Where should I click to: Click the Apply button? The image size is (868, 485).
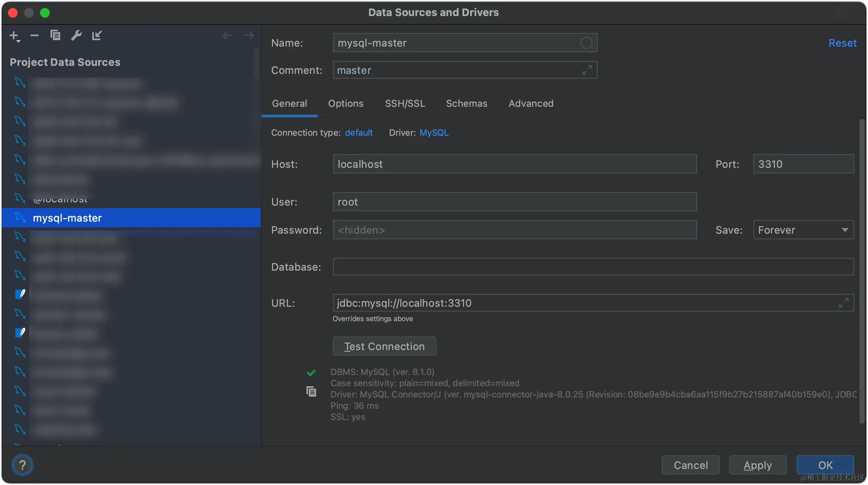click(757, 465)
